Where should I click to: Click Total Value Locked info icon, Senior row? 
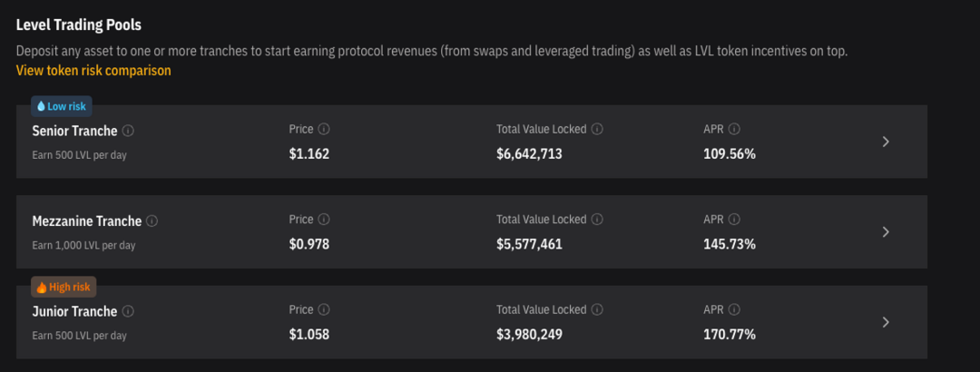point(597,129)
